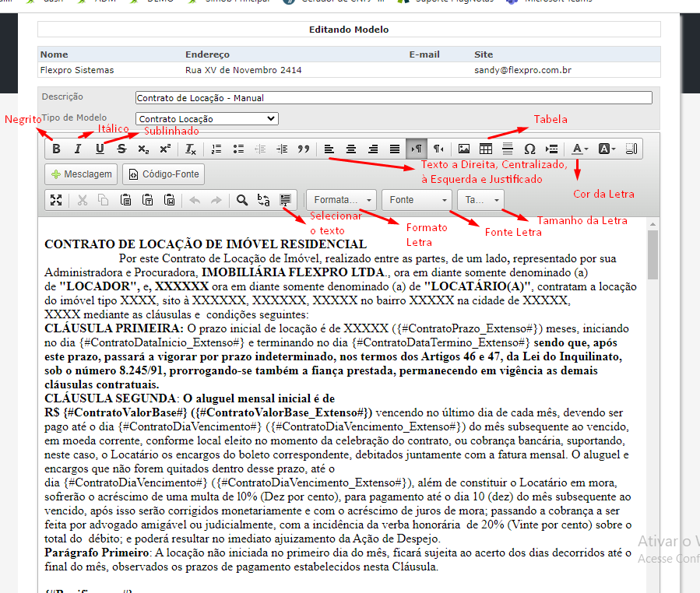This screenshot has height=593, width=700.
Task: Toggle left-to-right text direction
Action: (417, 149)
